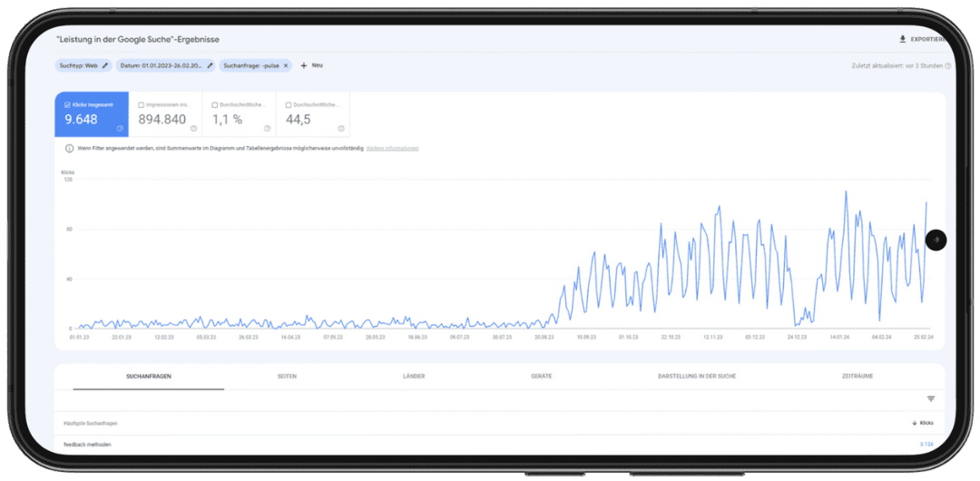The height and width of the screenshot is (481, 980).
Task: Click help icon on Impressionen card
Action: pos(193,128)
